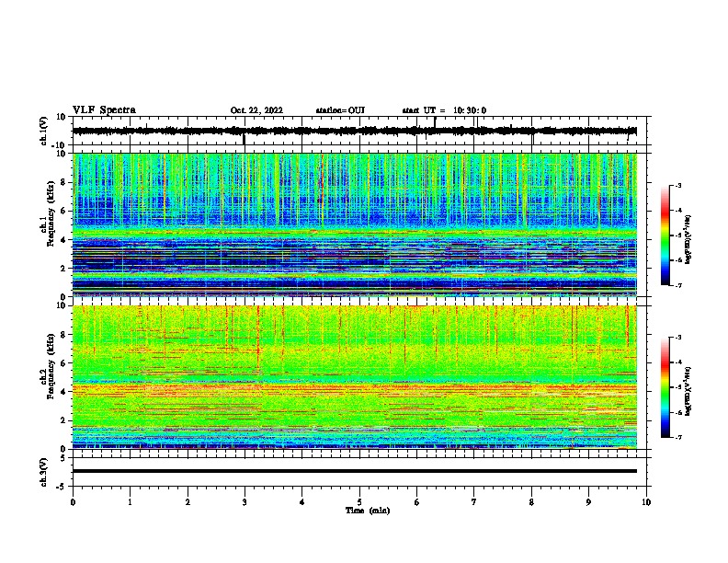Viewport: 728px width, 563px height.
Task: Click the "6" kHz tick on ch.1 spectrogram axis
Action: coord(63,211)
